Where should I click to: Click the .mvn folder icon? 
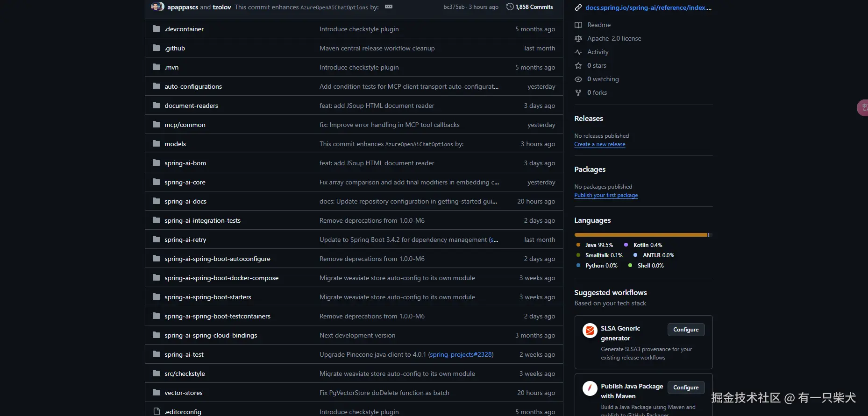(157, 67)
